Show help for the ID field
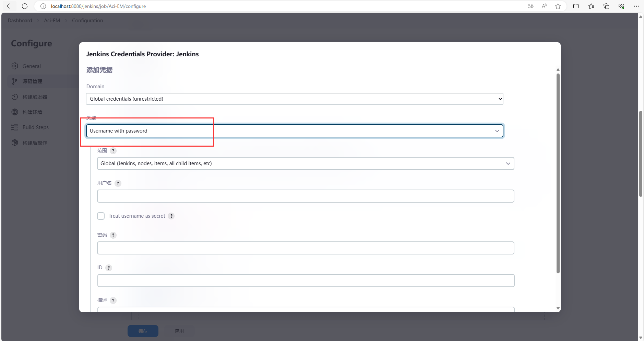The height and width of the screenshot is (341, 644). pyautogui.click(x=109, y=268)
